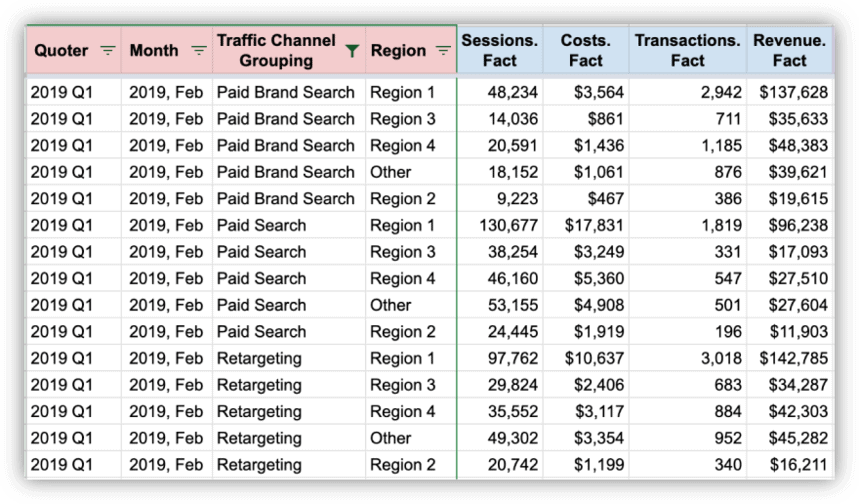Open the Quoter column filter
859x504 pixels.
[108, 50]
